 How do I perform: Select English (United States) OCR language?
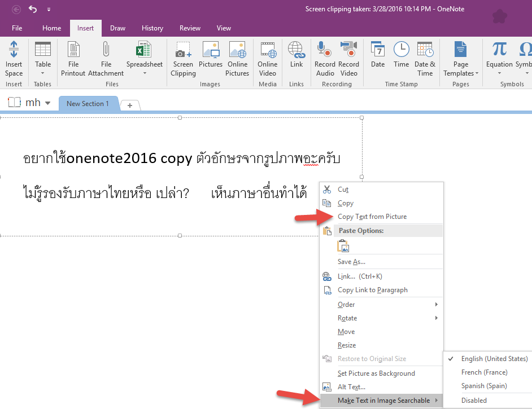[487, 359]
